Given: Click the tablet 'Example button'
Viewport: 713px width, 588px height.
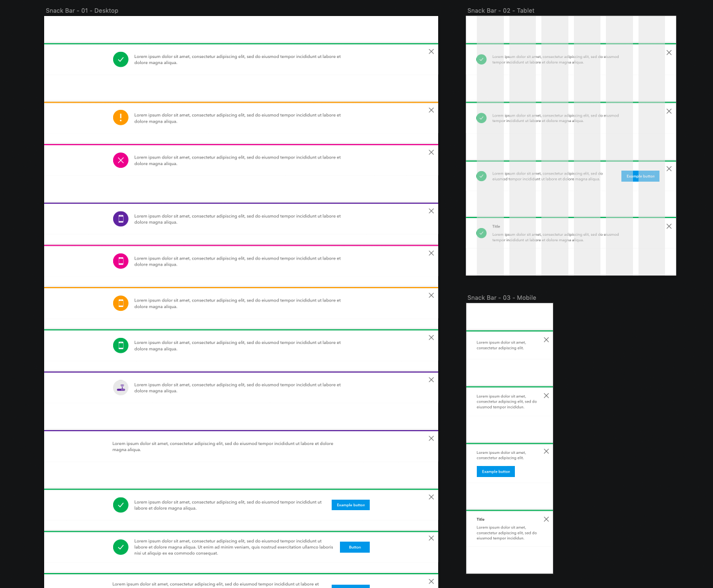Looking at the screenshot, I should pos(640,176).
